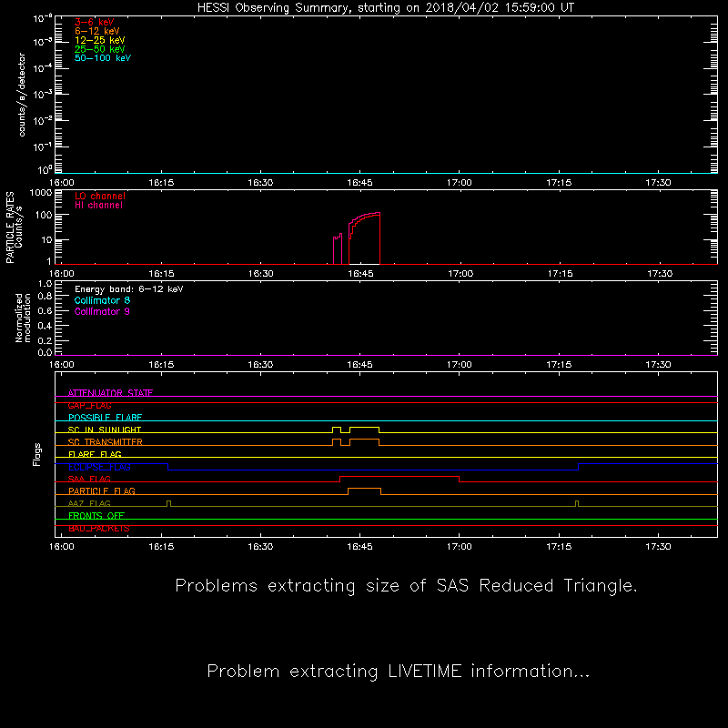Image resolution: width=728 pixels, height=728 pixels.
Task: Click the olive flag pulse after 17:15
Action: click(577, 504)
